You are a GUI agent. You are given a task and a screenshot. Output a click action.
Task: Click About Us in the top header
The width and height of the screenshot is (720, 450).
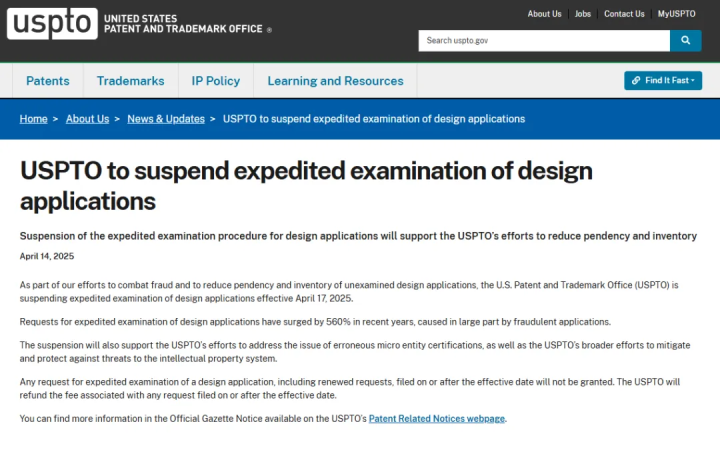545,14
